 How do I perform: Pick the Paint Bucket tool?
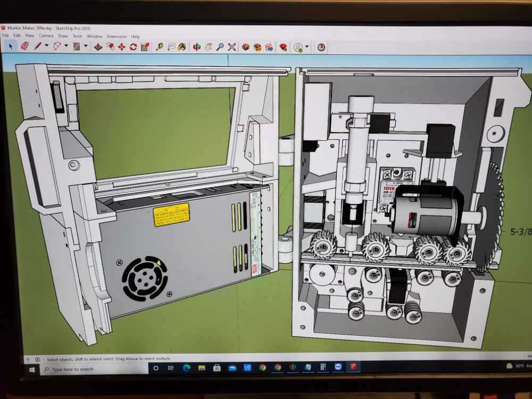(x=182, y=47)
